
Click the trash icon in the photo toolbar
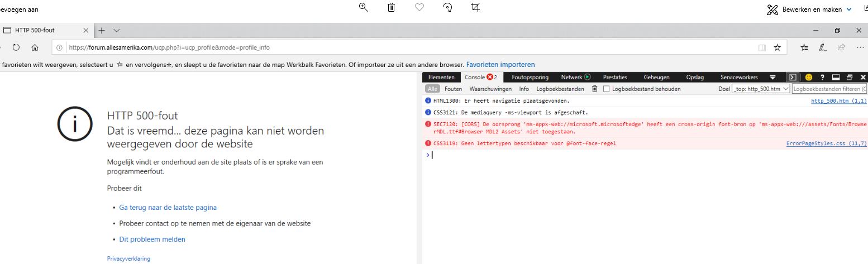(x=392, y=8)
